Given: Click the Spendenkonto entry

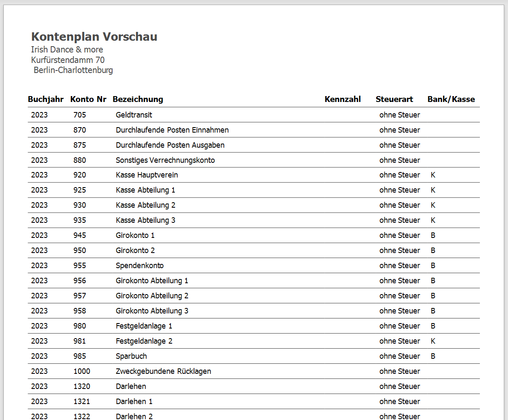Looking at the screenshot, I should pos(140,266).
